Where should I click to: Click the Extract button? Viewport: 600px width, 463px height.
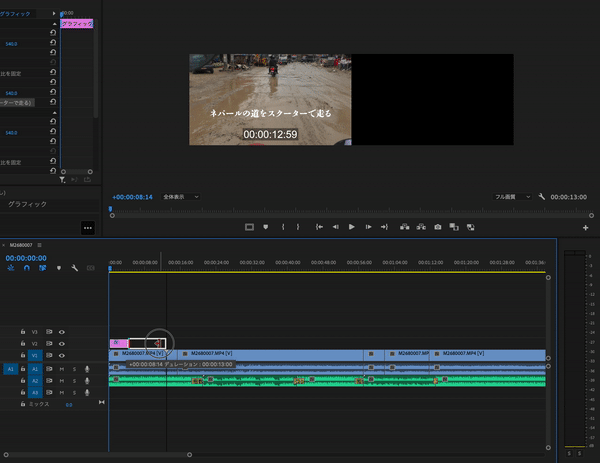click(x=421, y=227)
